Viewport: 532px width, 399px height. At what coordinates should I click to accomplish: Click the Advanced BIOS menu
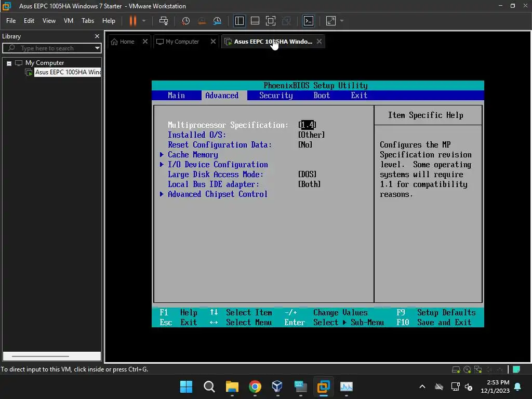(x=222, y=96)
